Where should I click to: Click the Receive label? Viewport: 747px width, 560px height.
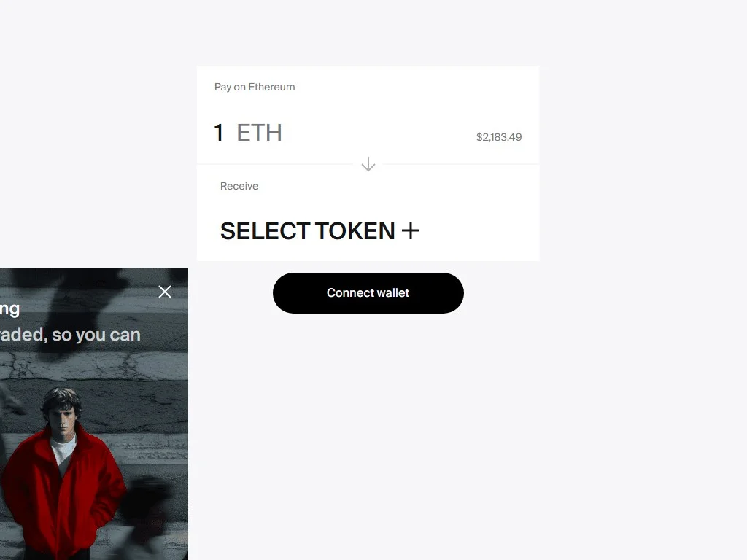[239, 186]
